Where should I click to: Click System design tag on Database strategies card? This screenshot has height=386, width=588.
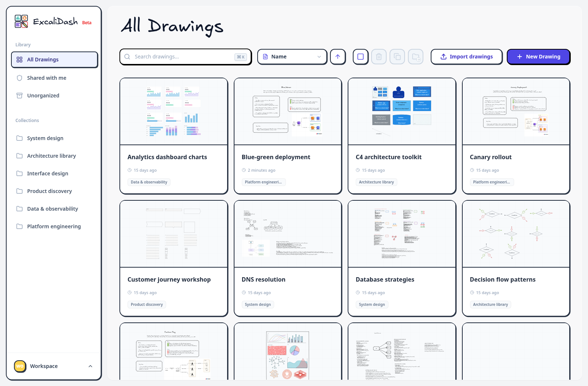(372, 304)
